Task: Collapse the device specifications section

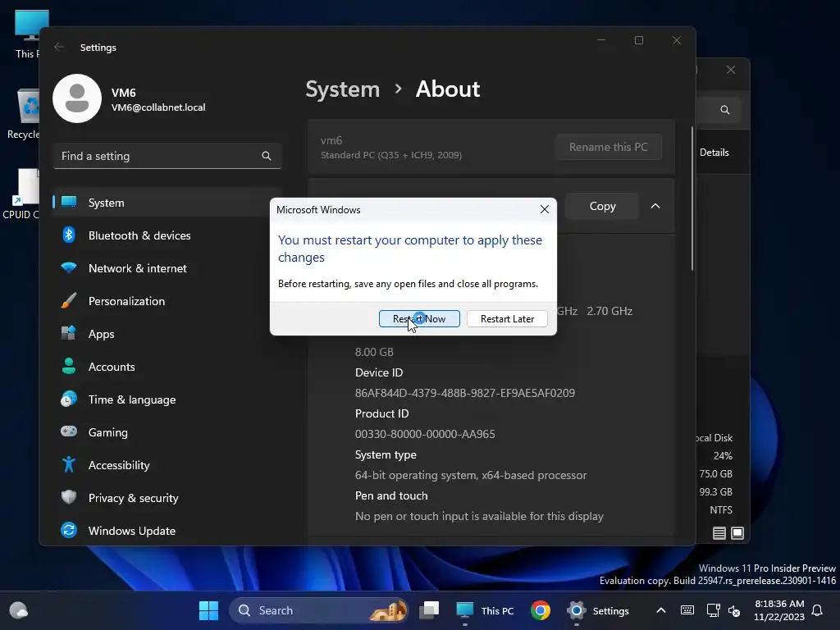Action: [x=655, y=206]
